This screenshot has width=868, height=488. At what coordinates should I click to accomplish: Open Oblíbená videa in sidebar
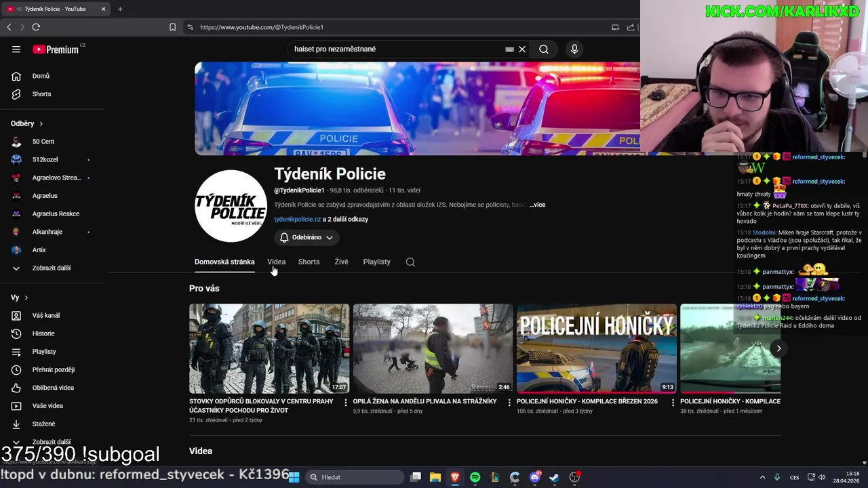point(54,388)
